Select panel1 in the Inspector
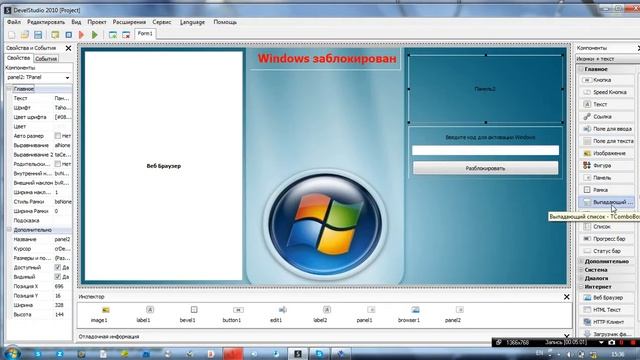Screen dimensions: 640x360 click(364, 314)
